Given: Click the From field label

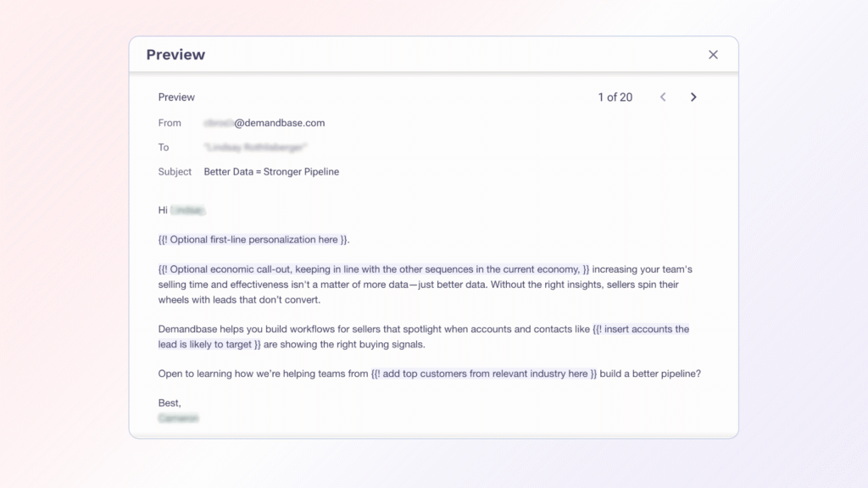Looking at the screenshot, I should point(170,123).
